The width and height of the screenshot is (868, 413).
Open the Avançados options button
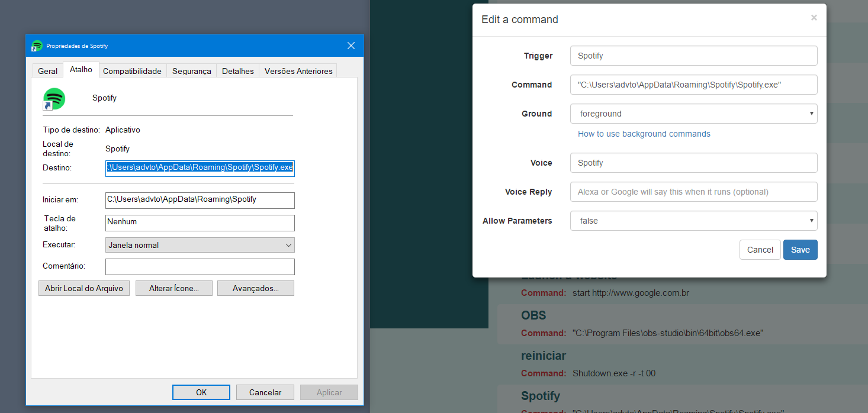(x=256, y=288)
